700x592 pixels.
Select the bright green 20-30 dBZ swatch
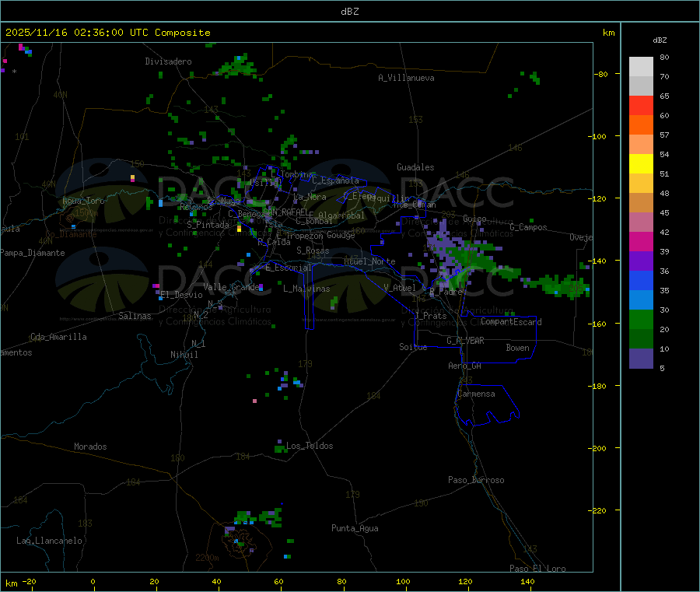[x=641, y=319]
